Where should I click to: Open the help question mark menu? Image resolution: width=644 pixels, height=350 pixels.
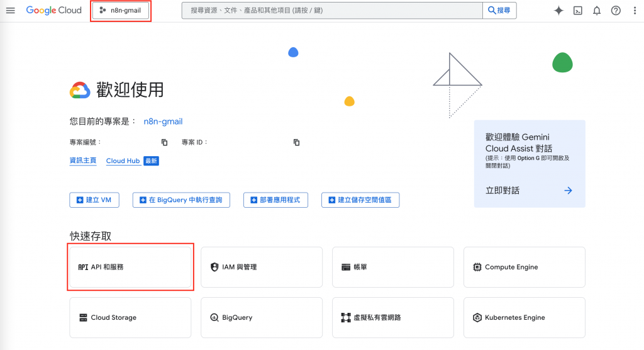(616, 11)
